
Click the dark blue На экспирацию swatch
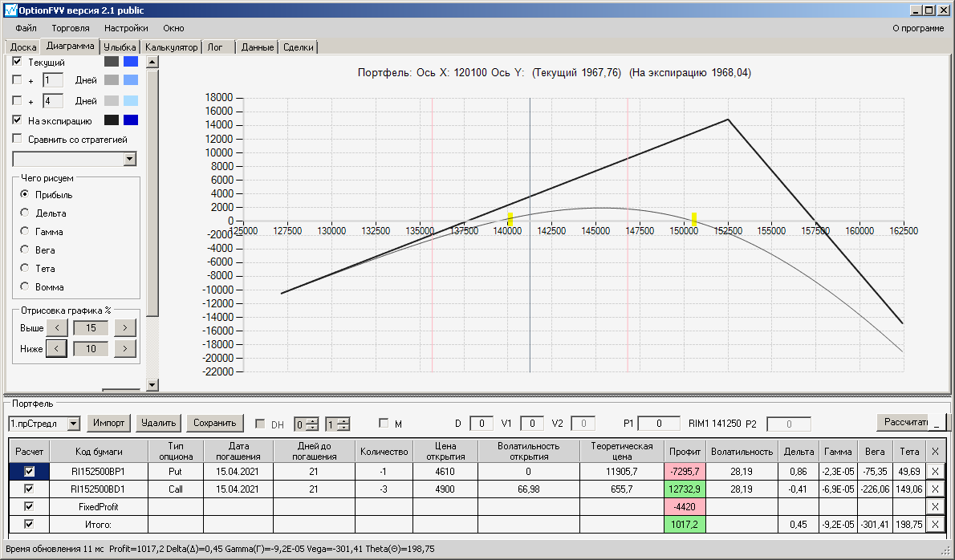click(x=131, y=120)
